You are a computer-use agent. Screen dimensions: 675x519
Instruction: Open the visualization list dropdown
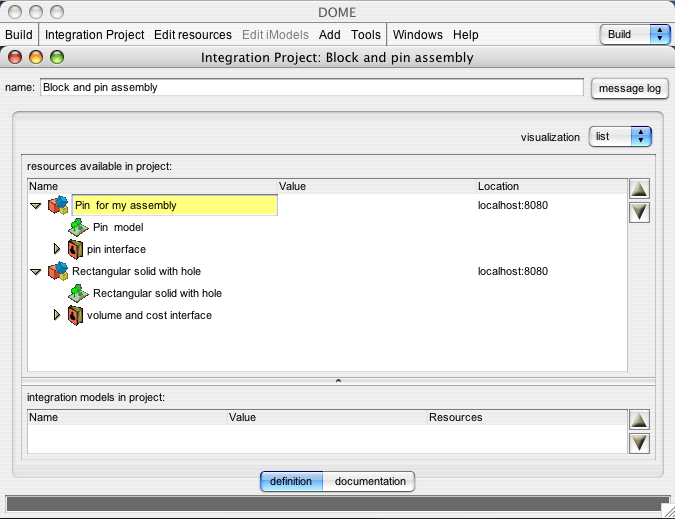point(620,137)
